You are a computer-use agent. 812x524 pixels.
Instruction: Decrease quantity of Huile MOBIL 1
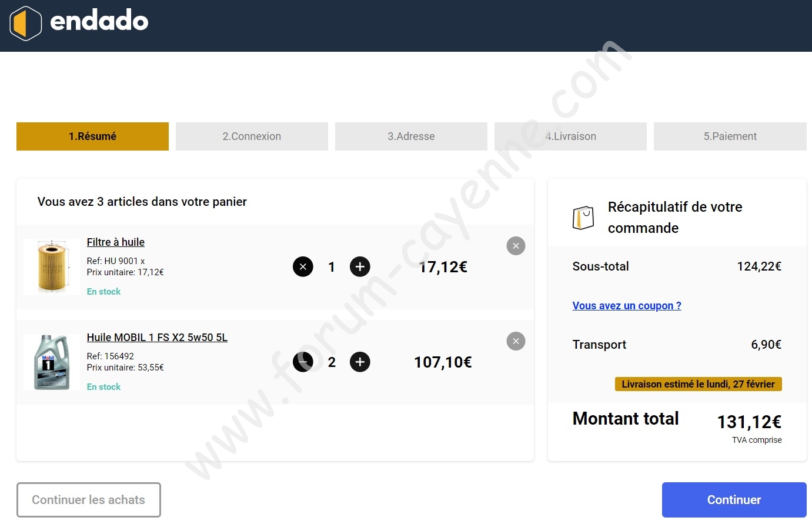(x=303, y=362)
